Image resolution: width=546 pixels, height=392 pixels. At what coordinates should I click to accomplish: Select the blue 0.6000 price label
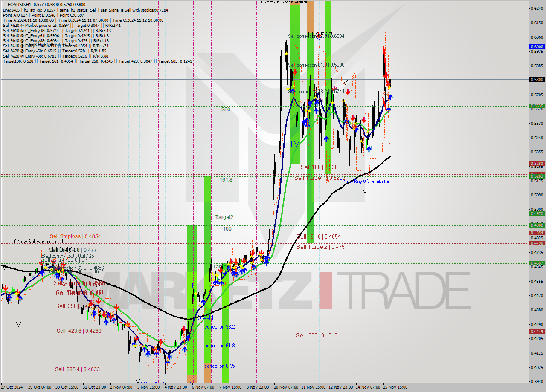click(537, 46)
